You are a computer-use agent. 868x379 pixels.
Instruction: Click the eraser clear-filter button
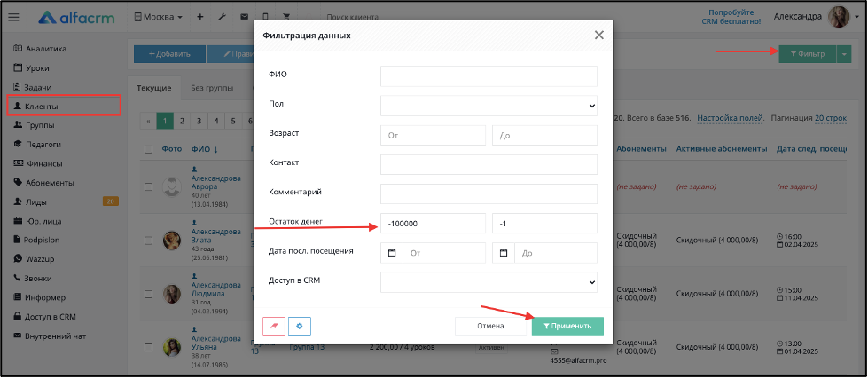[273, 326]
